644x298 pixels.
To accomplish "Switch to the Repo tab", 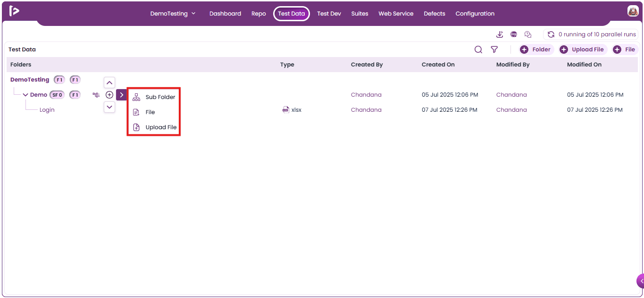I will pyautogui.click(x=259, y=14).
